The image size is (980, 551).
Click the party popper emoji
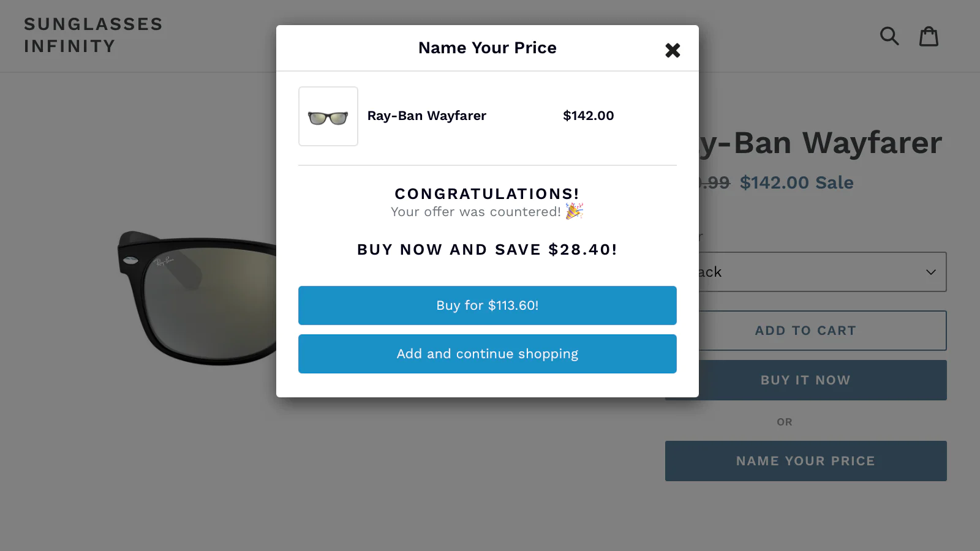click(x=574, y=211)
